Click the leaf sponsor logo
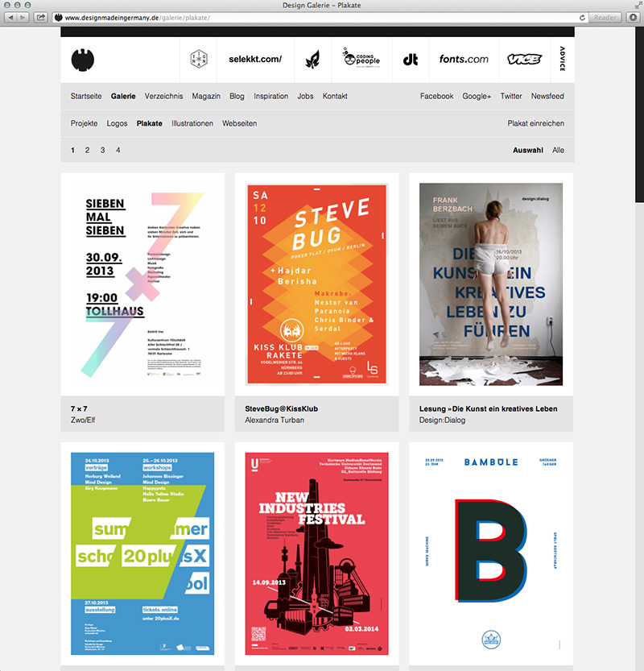This screenshot has width=644, height=671. [x=313, y=60]
